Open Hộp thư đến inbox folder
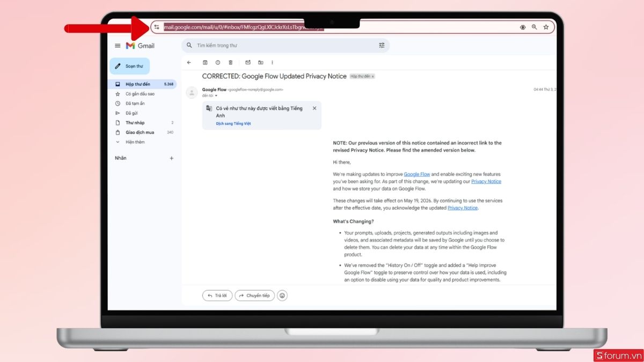Screen dimensions: 644x362 pyautogui.click(x=142, y=84)
